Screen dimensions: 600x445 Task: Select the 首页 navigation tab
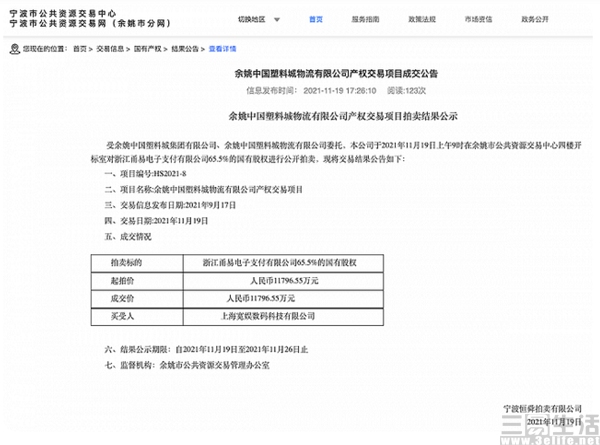[x=316, y=19]
